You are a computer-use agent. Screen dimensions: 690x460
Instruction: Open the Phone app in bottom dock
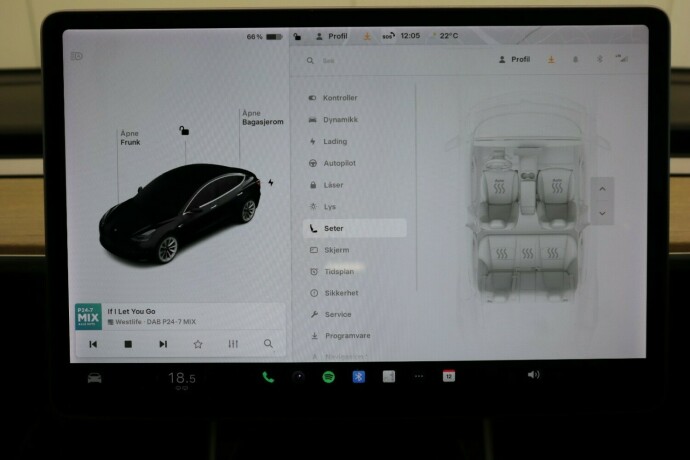pos(268,377)
